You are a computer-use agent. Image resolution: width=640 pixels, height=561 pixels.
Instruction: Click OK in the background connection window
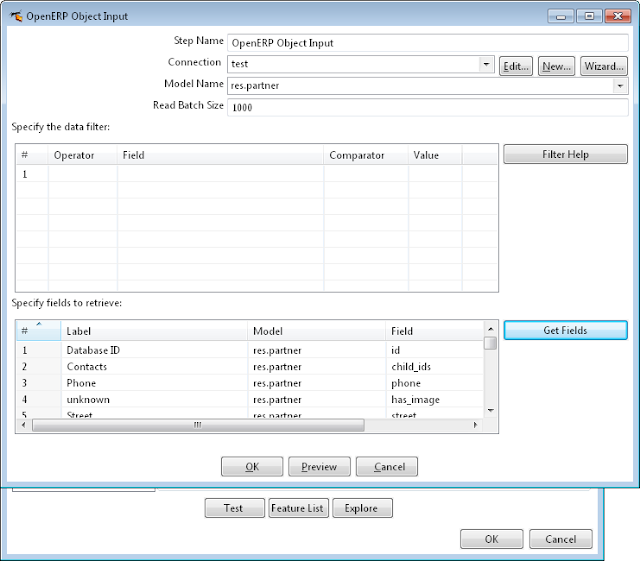492,539
